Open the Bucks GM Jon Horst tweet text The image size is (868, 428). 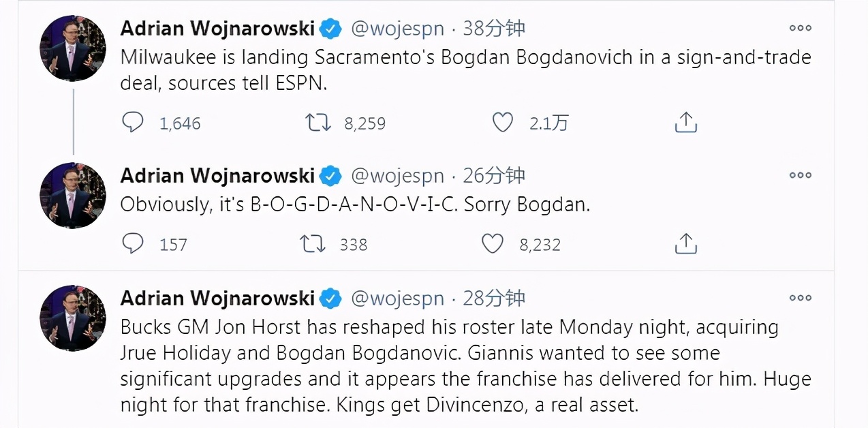point(450,366)
